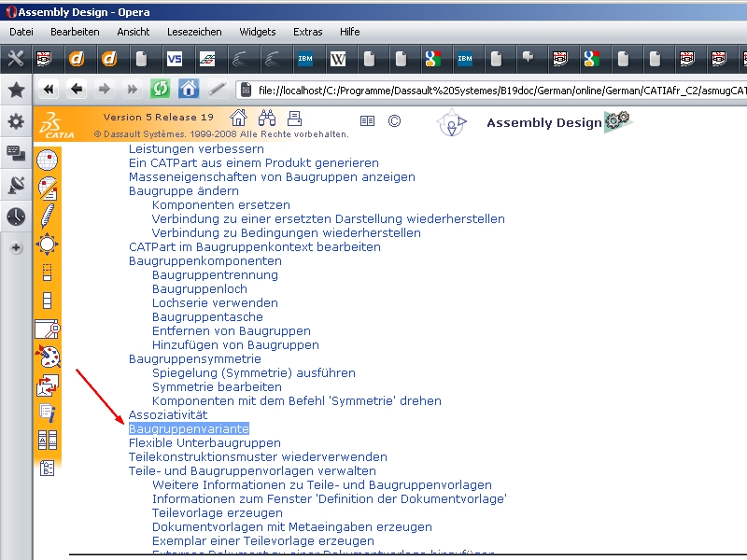
Task: Click the wand/pencil icon next to Home
Action: (217, 89)
